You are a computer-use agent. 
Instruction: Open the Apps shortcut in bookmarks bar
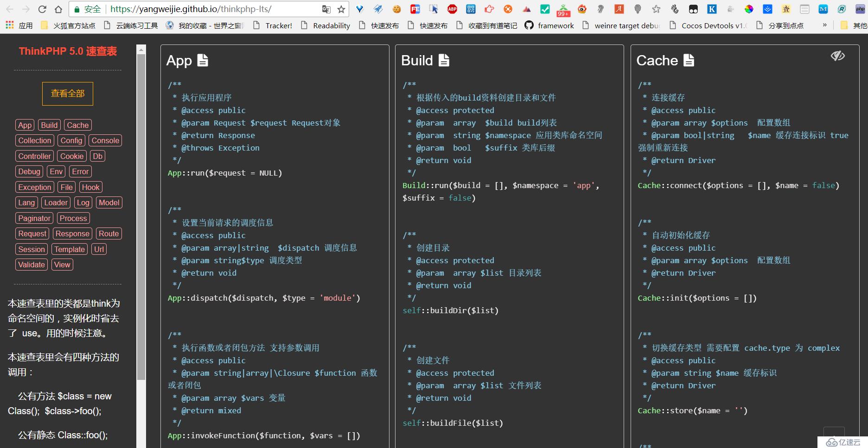tap(19, 25)
